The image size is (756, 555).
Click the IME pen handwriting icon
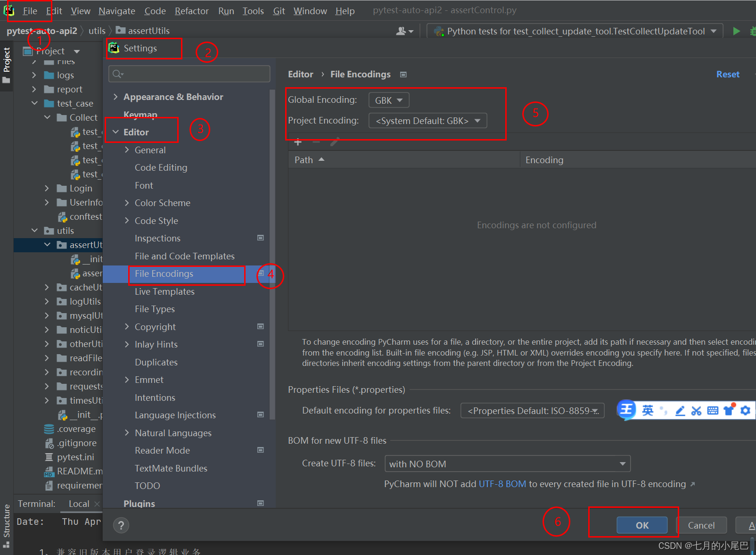tap(680, 411)
